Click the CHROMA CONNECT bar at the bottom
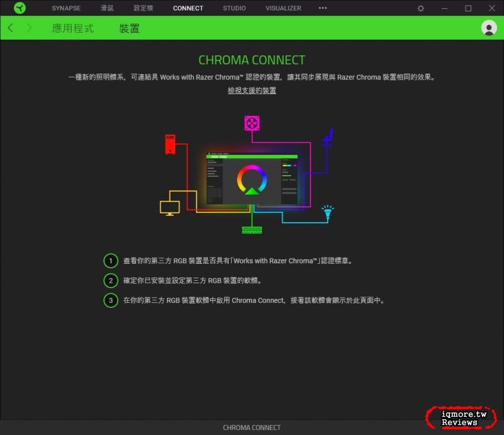 [x=252, y=427]
